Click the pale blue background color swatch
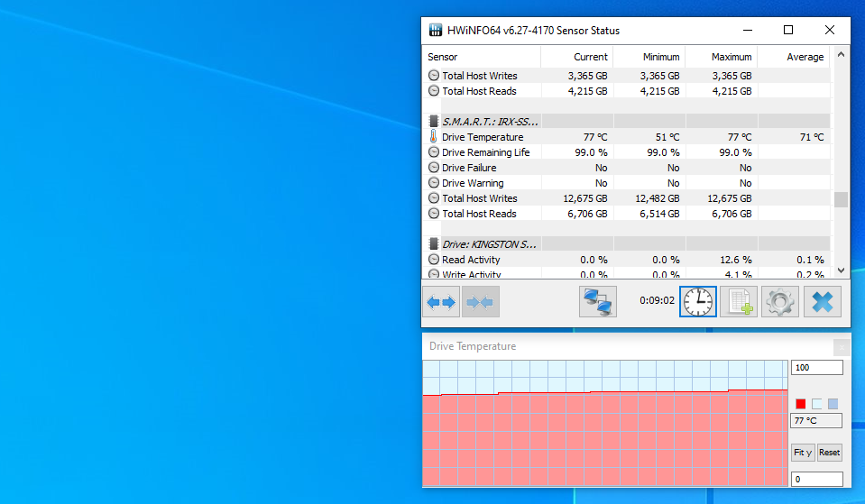Viewport: 865px width, 504px height. pyautogui.click(x=816, y=404)
